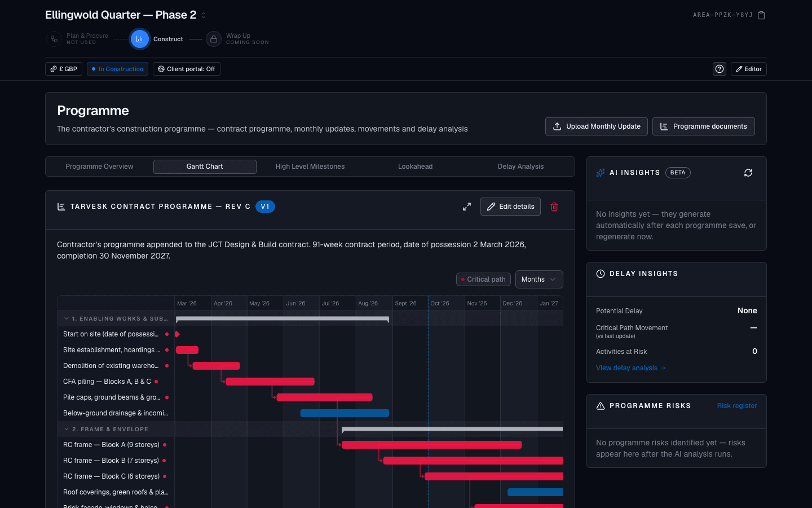Select the Gantt Chart tab
The image size is (812, 508).
[205, 167]
